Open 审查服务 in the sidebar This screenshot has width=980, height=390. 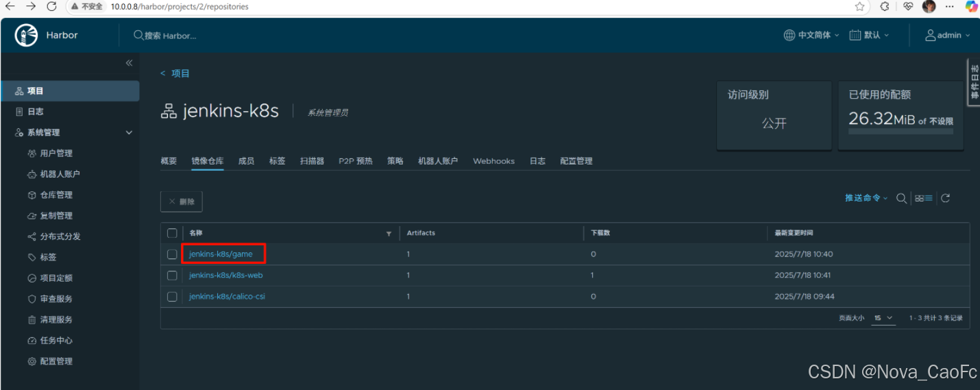coord(56,299)
